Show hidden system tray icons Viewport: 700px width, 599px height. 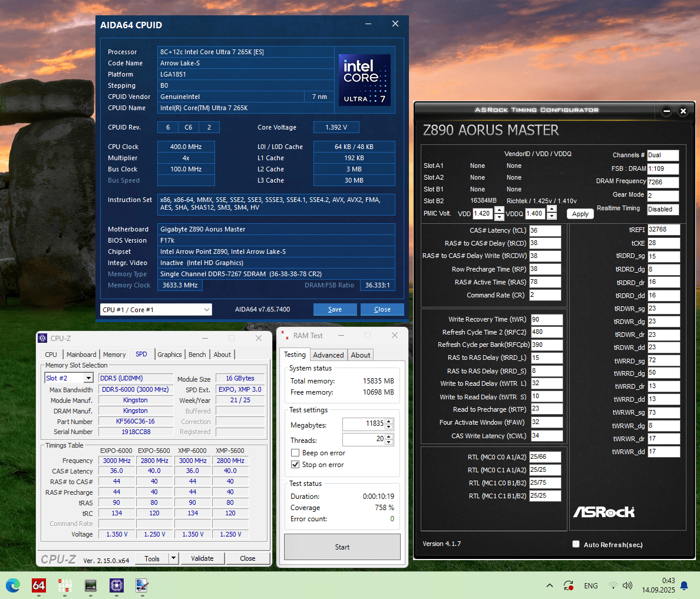[x=550, y=585]
